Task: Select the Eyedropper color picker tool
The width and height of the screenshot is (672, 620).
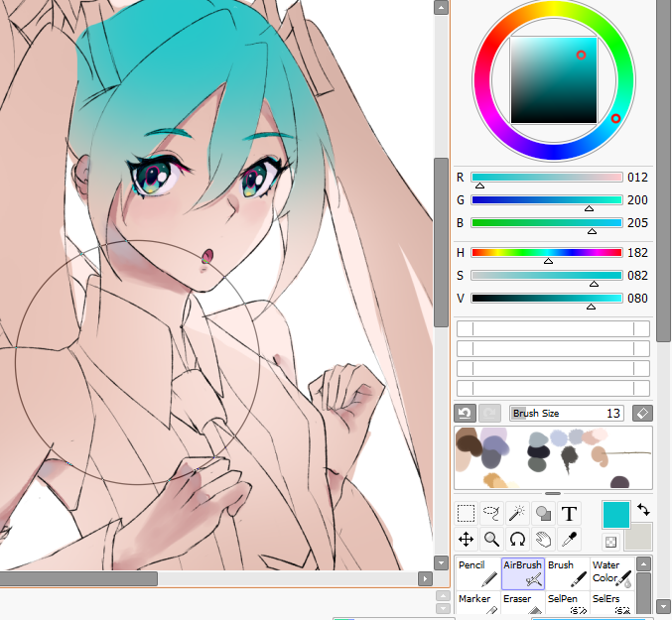Action: point(569,539)
